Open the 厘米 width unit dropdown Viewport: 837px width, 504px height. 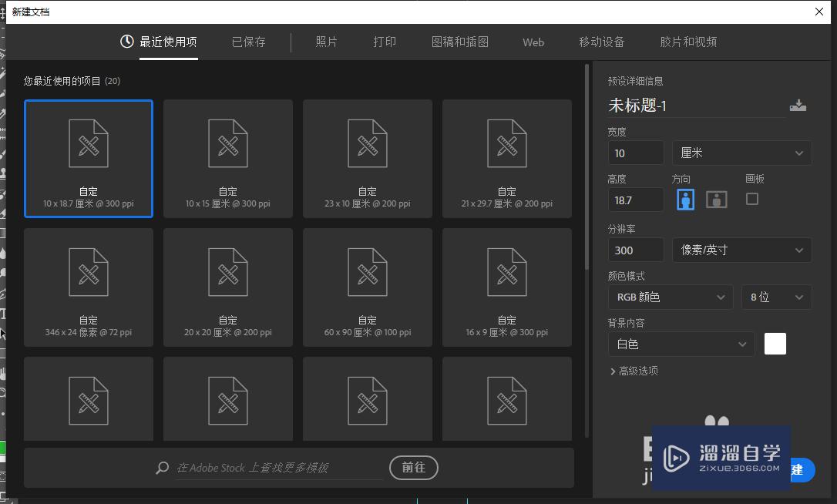point(741,153)
